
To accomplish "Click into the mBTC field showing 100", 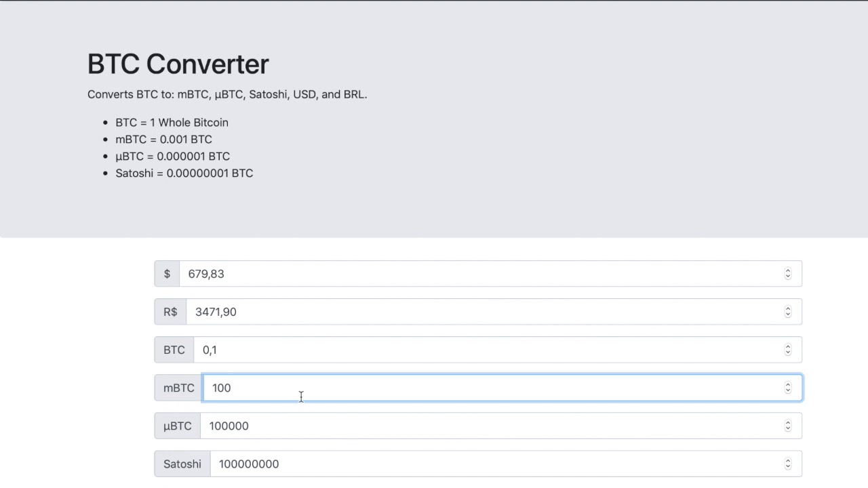I will [x=475, y=388].
